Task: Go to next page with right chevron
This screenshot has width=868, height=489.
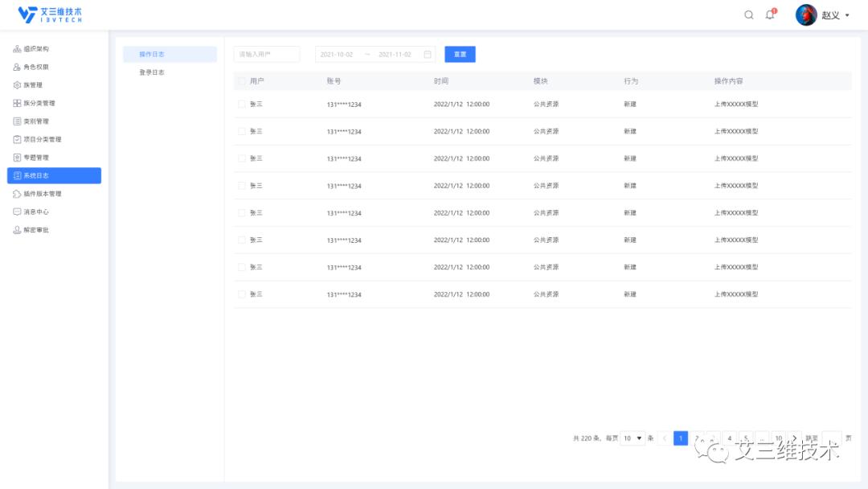Action: [x=795, y=438]
